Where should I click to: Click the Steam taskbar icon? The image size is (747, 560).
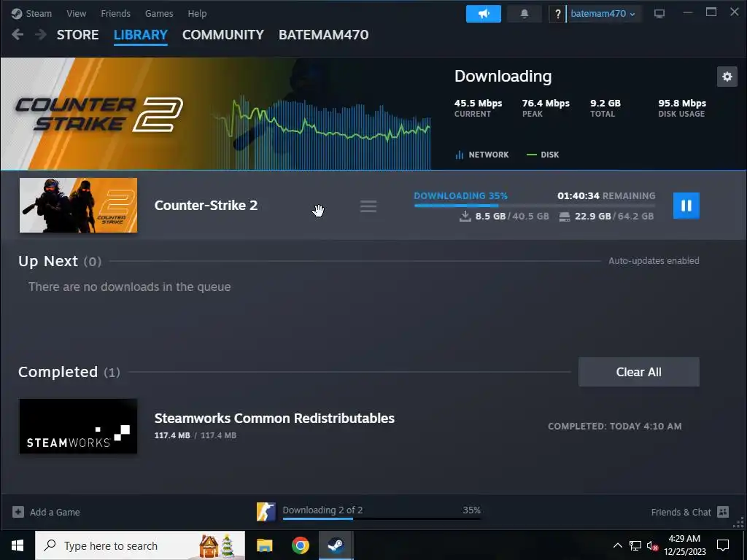coord(336,545)
